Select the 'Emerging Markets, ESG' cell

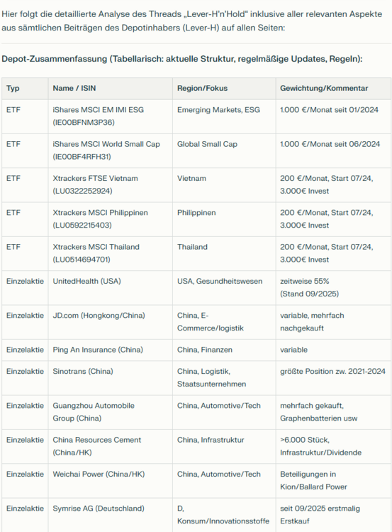(224, 116)
